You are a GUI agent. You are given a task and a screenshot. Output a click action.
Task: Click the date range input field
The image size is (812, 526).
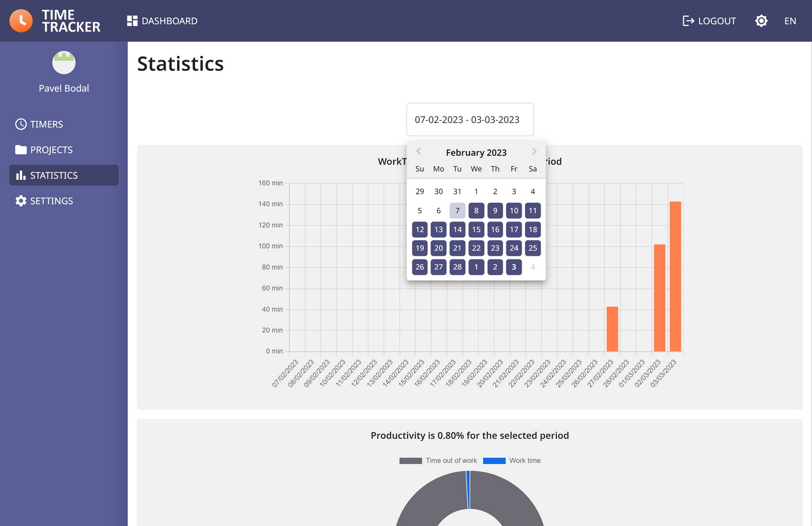[470, 119]
